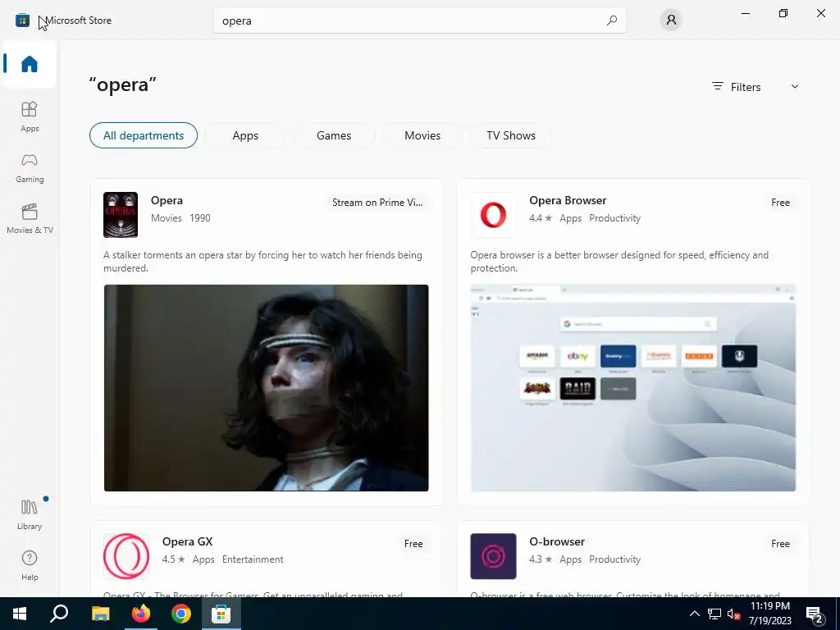Click Opera GX 4.5 star rating

click(174, 559)
